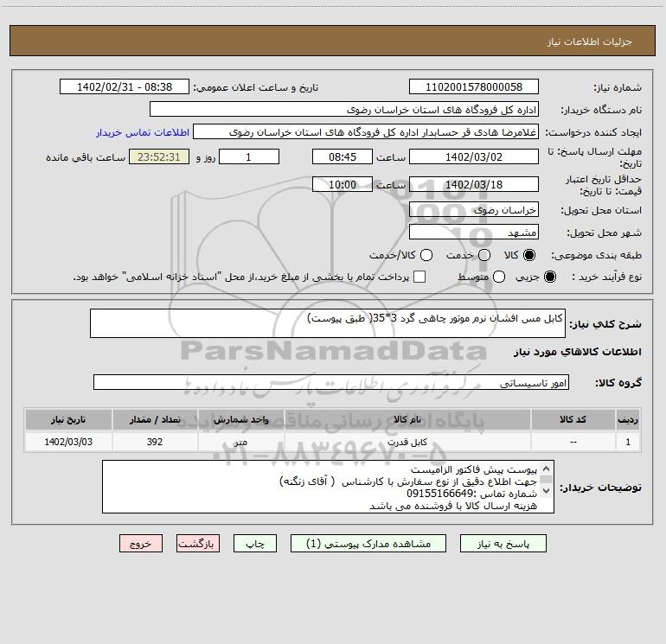Click the تاریخ نیاز column header
666x644 pixels.
click(x=68, y=419)
